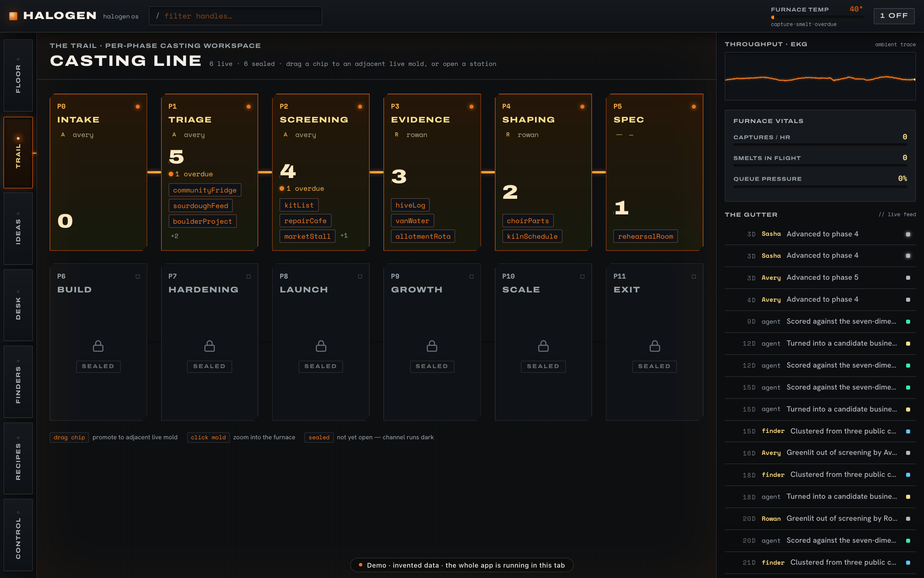Viewport: 924px width, 578px height.
Task: Open gutter entry Avery Advanced to phase 5
Action: click(820, 277)
